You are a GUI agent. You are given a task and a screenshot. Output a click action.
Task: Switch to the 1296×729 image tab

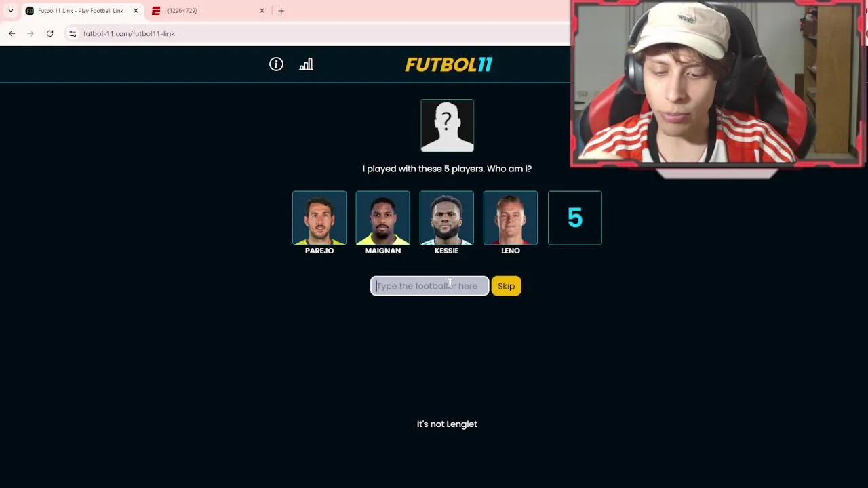point(207,11)
